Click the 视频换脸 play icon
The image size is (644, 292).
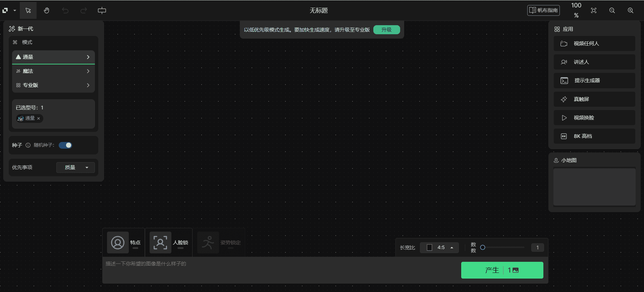[x=564, y=118]
